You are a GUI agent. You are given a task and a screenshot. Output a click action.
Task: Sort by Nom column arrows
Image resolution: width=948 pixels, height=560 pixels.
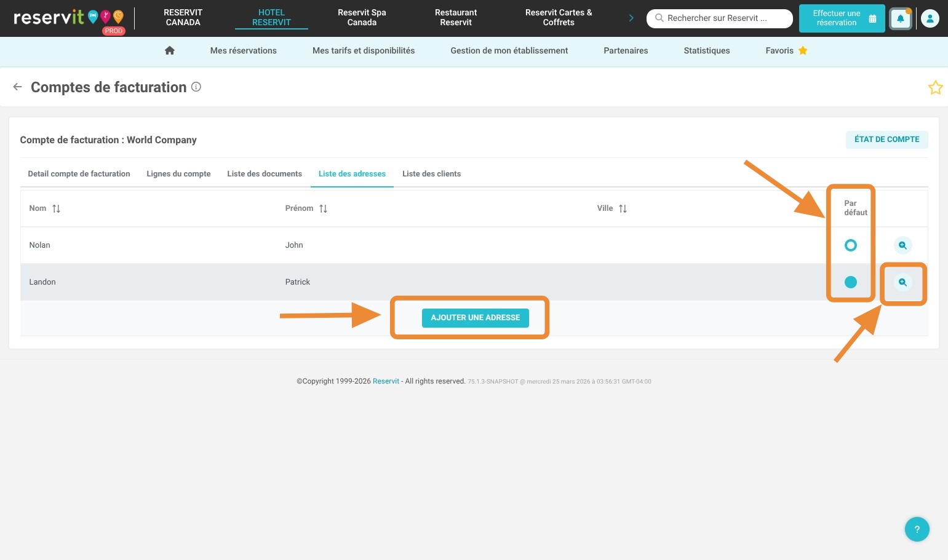(x=56, y=208)
